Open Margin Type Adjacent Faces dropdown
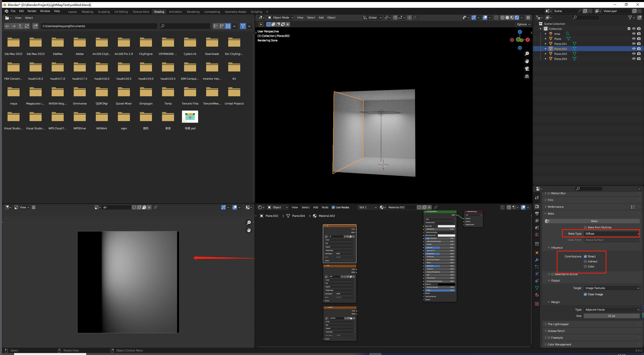 coord(612,310)
